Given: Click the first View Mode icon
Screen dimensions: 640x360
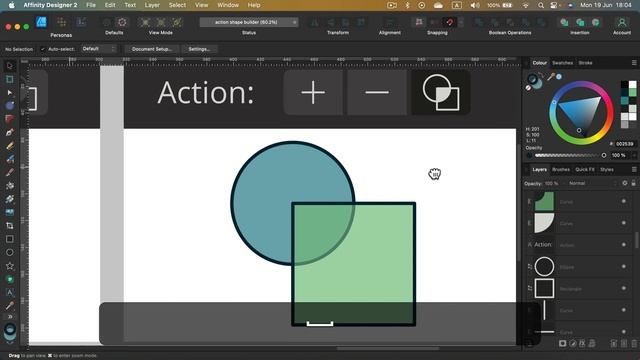Looking at the screenshot, I should point(145,22).
